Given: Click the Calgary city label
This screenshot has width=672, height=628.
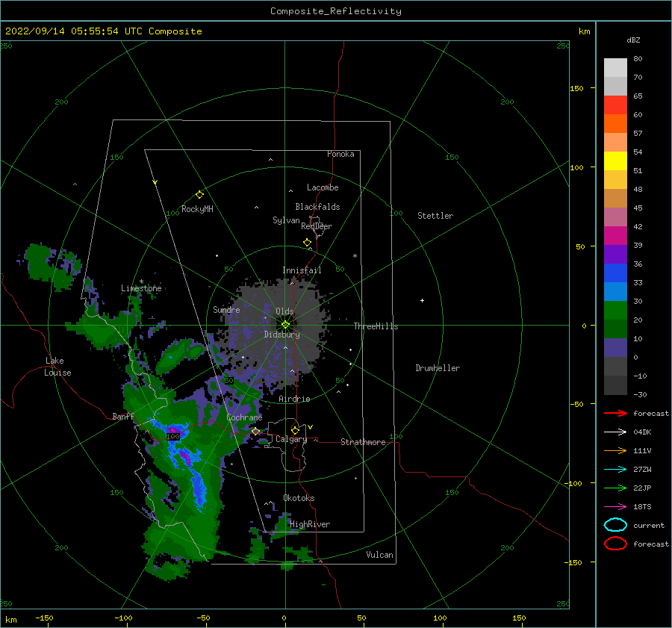Looking at the screenshot, I should [x=291, y=439].
